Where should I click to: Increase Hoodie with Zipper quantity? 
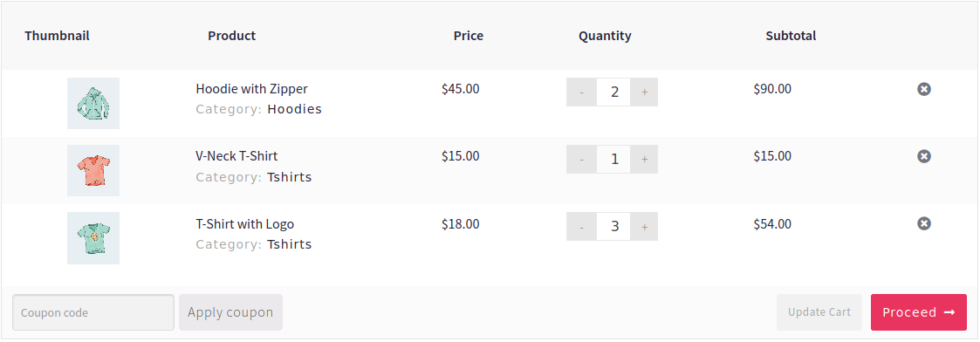[644, 92]
